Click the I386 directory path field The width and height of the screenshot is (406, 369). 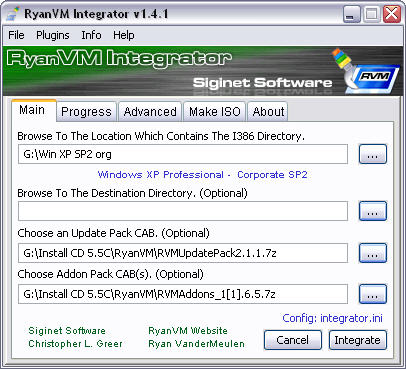(x=183, y=154)
